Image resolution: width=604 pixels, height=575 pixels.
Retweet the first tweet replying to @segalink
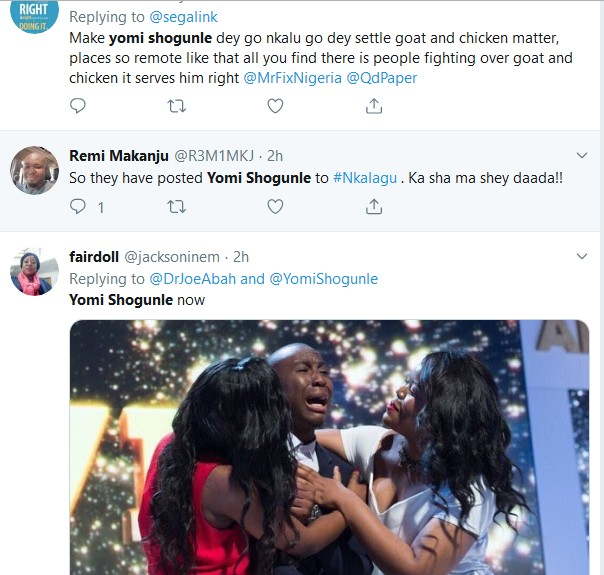click(x=176, y=105)
